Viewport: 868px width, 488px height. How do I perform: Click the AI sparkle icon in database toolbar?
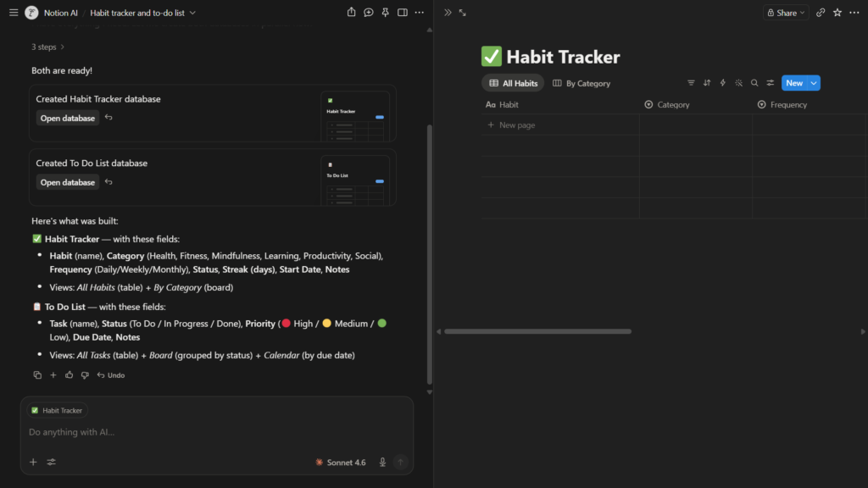[x=738, y=83]
